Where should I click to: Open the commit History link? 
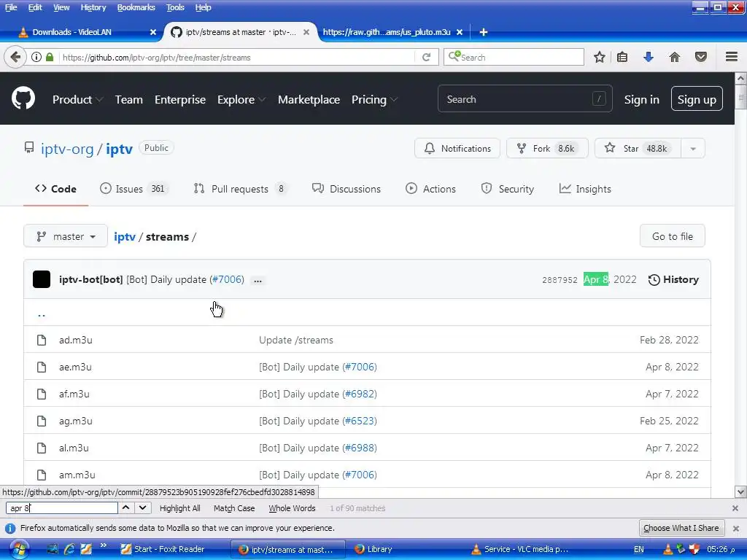[673, 279]
